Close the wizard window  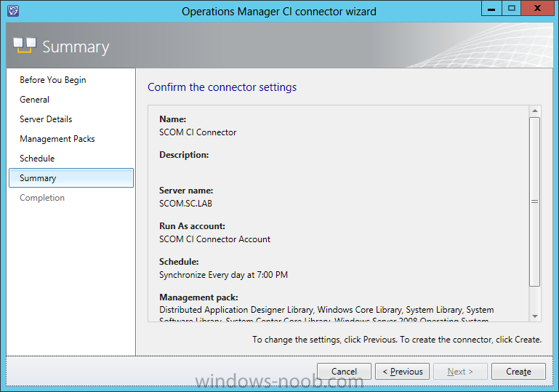(x=538, y=8)
